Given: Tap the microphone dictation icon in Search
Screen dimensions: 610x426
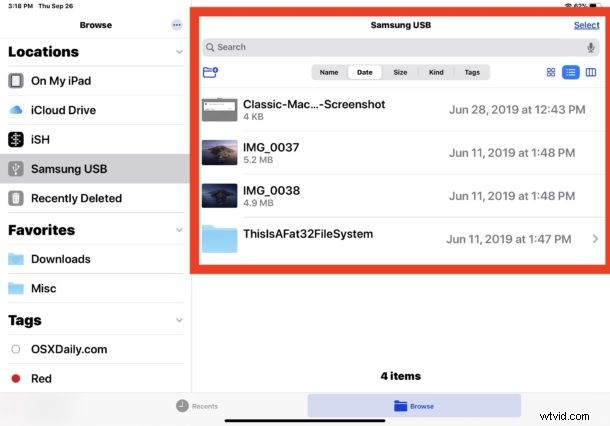Looking at the screenshot, I should (591, 47).
